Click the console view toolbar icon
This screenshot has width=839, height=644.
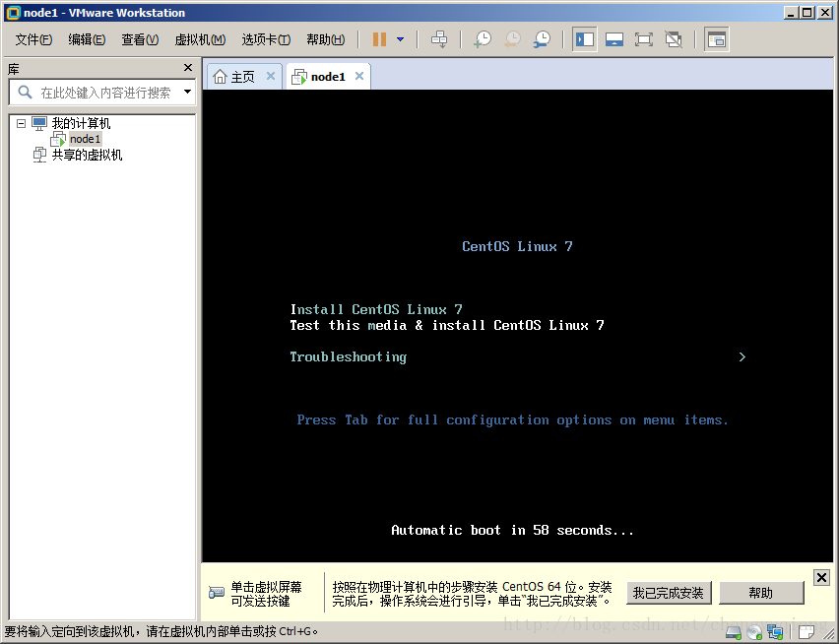(717, 39)
